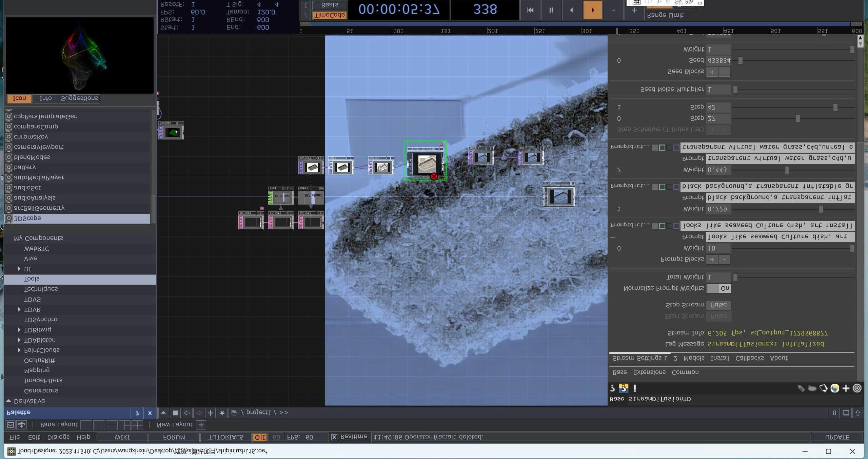Adjust the Seed parameter slider

[x=741, y=60]
